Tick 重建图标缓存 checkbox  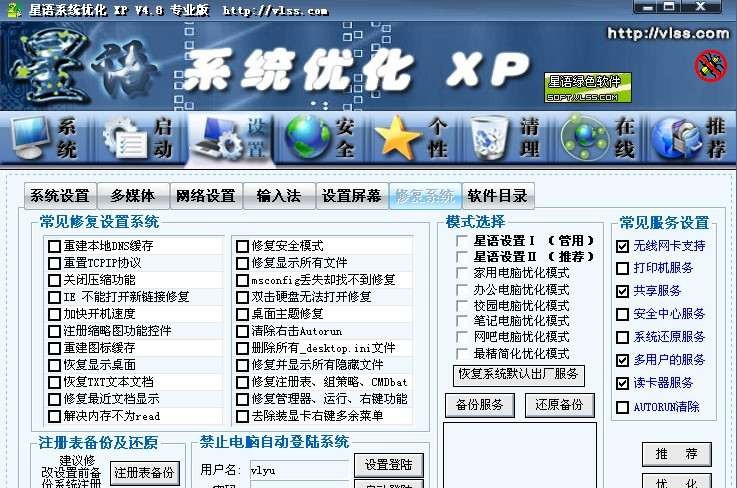(55, 348)
